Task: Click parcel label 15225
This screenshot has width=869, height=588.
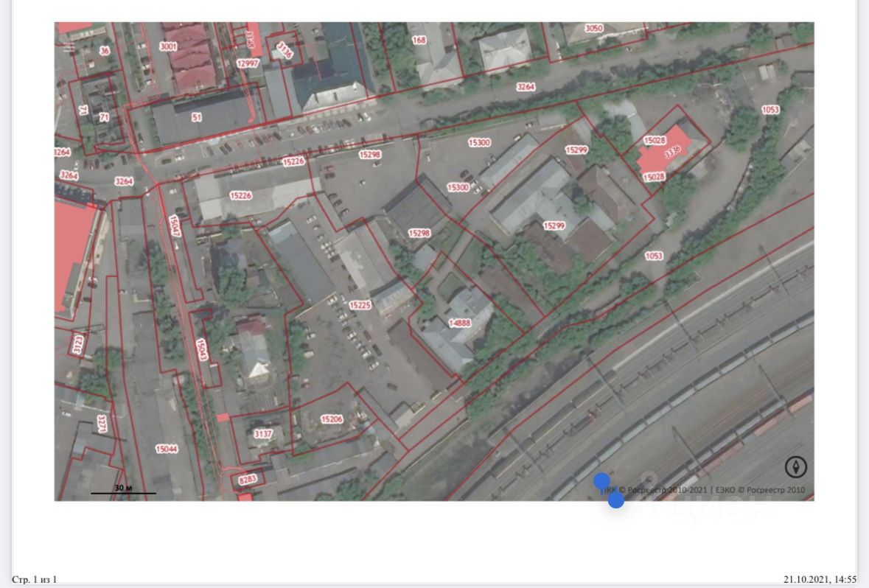Action: click(x=360, y=305)
